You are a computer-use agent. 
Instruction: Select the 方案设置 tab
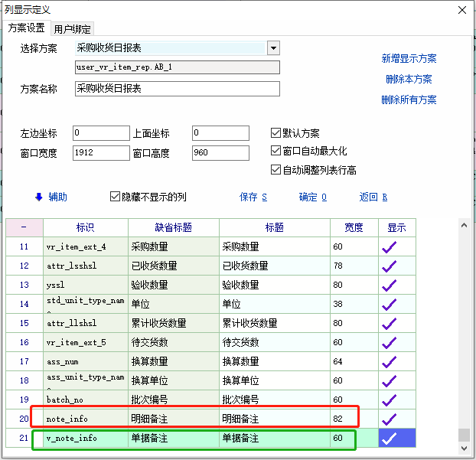pyautogui.click(x=27, y=28)
